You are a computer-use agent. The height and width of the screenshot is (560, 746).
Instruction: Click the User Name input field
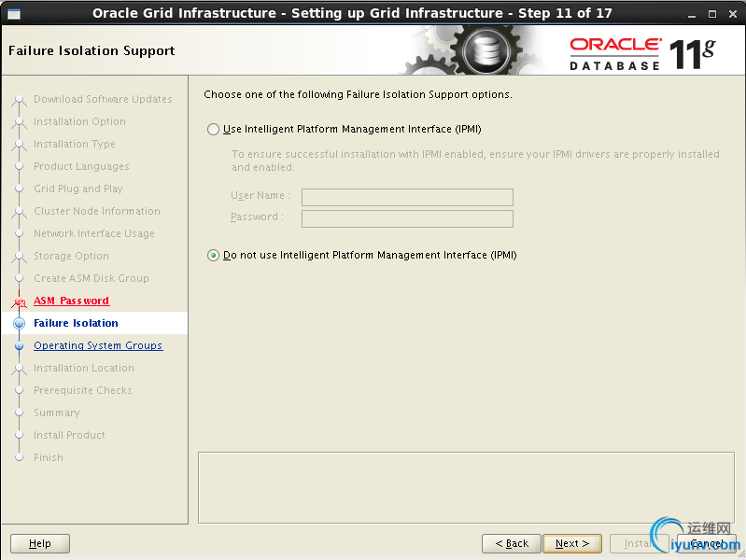coord(407,197)
